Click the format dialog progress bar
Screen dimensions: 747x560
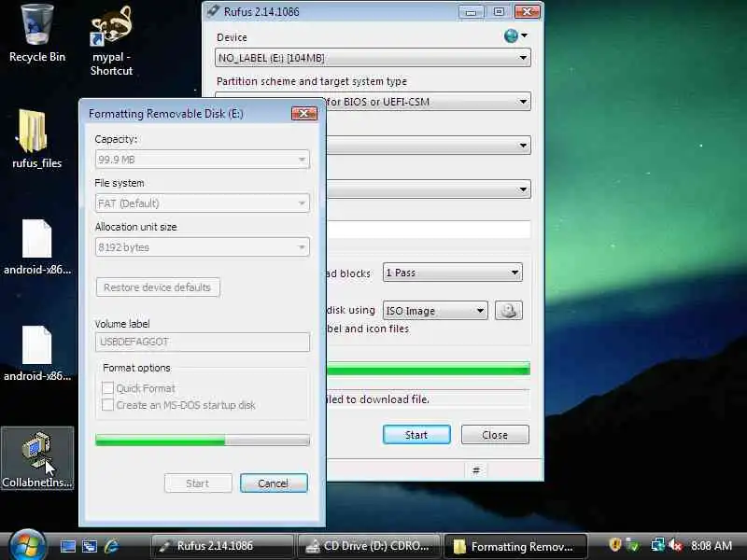[x=202, y=440]
